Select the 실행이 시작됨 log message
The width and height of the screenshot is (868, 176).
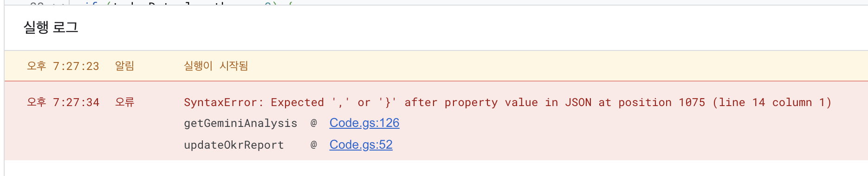click(216, 66)
